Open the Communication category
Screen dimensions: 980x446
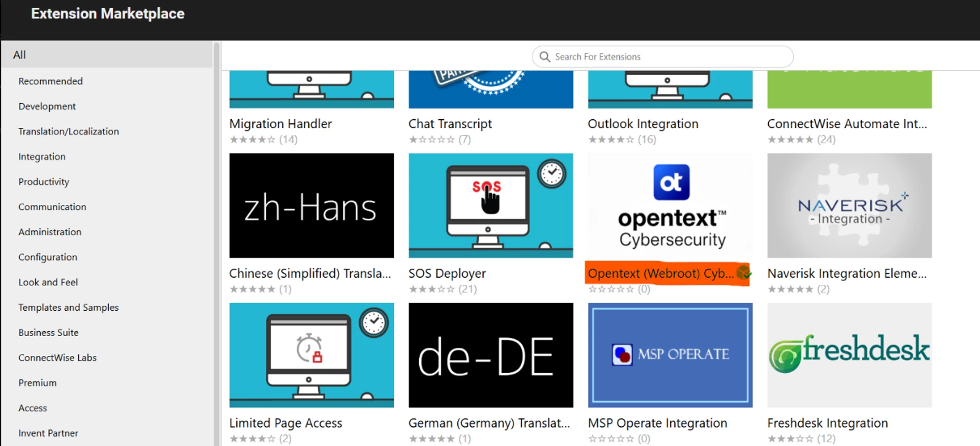[x=52, y=207]
